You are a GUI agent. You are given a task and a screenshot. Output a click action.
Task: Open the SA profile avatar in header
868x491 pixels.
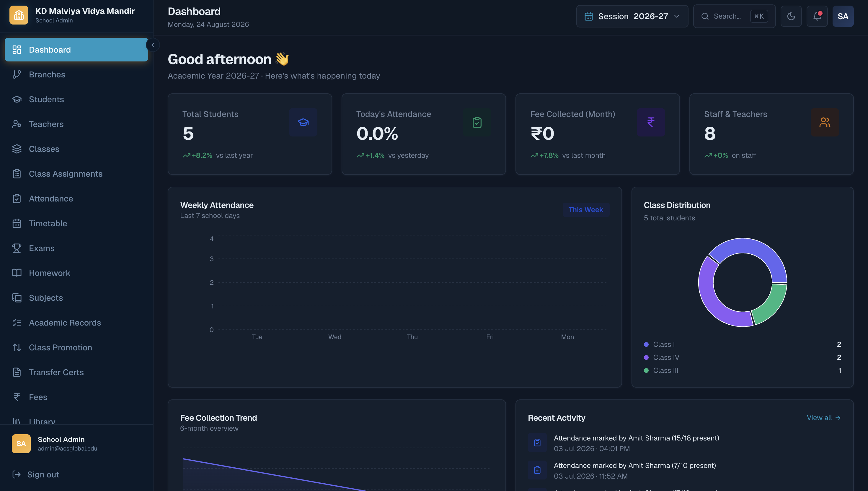coord(843,16)
